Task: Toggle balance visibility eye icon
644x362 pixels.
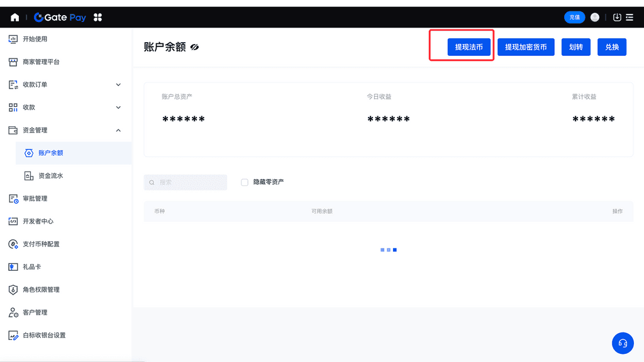Action: (195, 47)
